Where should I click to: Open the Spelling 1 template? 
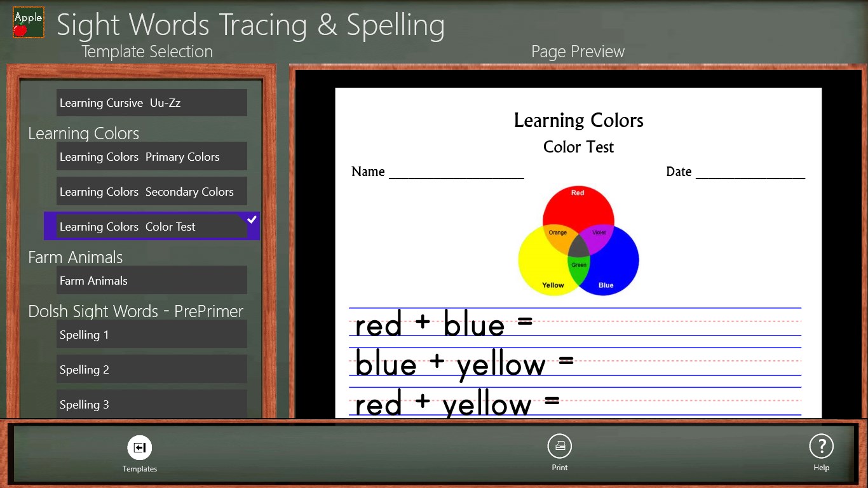(x=151, y=335)
